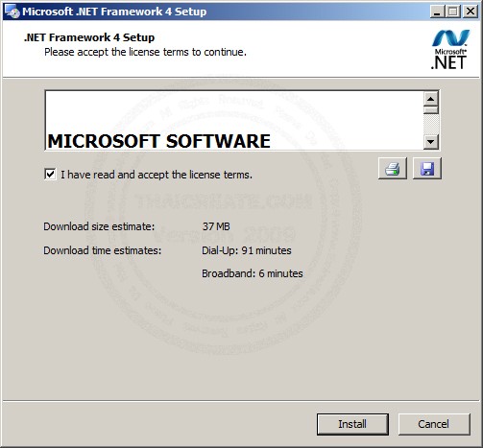Click 'Broadband: 6 minutes' estimate

pyautogui.click(x=253, y=273)
